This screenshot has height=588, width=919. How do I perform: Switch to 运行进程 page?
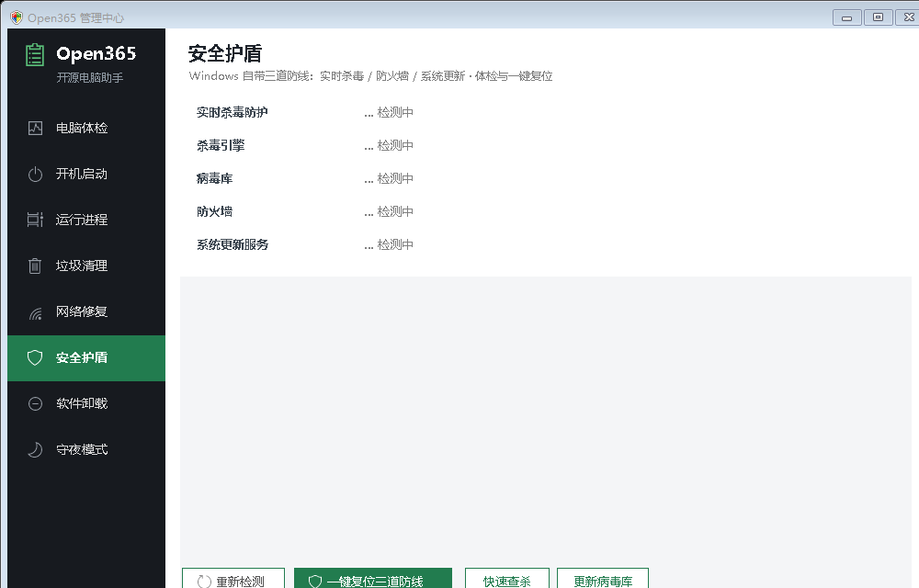tap(86, 220)
